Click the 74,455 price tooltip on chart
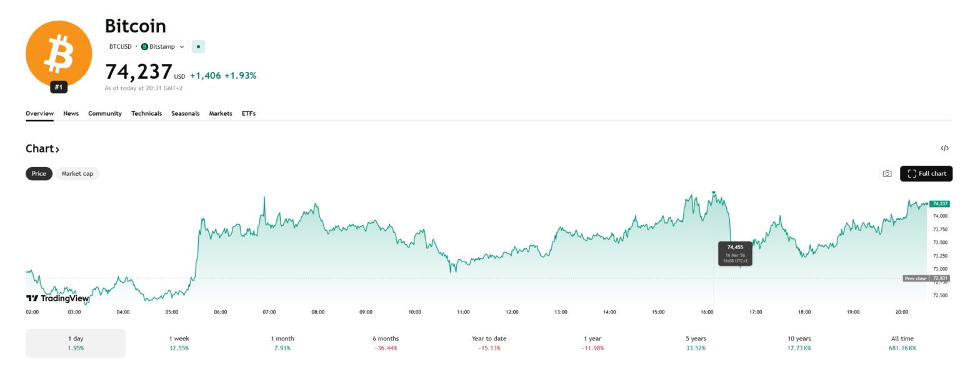980x366 pixels. pos(734,253)
